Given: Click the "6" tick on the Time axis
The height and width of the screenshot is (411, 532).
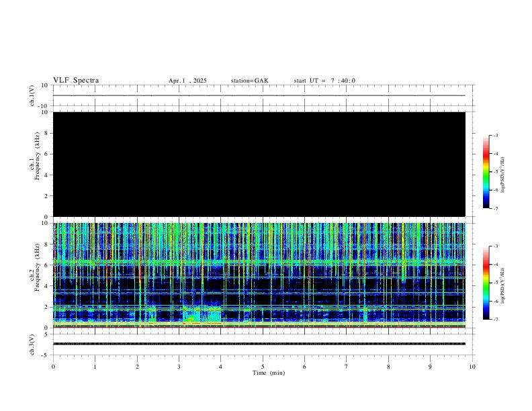Looking at the screenshot, I should [x=305, y=367].
